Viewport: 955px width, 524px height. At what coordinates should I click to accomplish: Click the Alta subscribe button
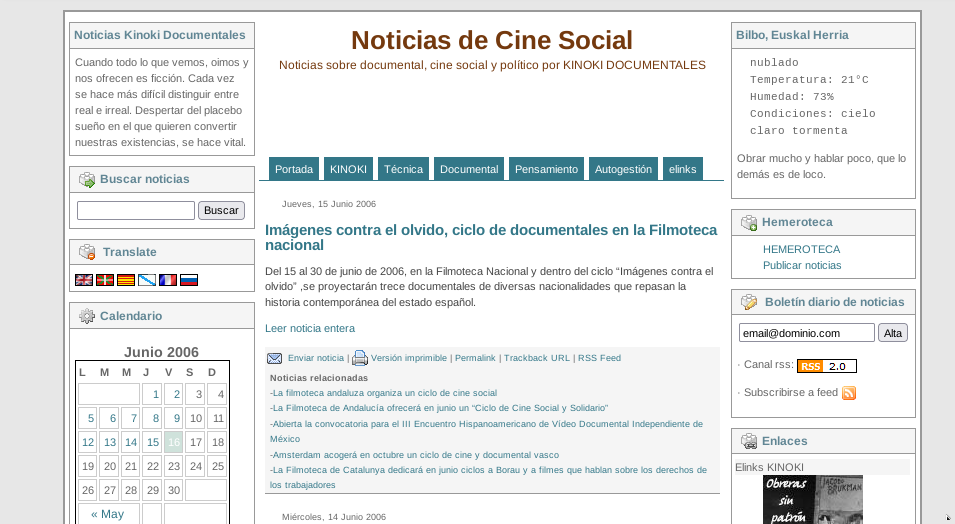[893, 333]
